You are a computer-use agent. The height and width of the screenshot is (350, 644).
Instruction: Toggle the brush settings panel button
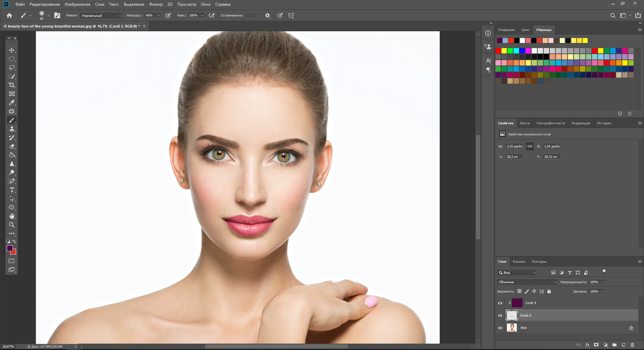coord(57,16)
